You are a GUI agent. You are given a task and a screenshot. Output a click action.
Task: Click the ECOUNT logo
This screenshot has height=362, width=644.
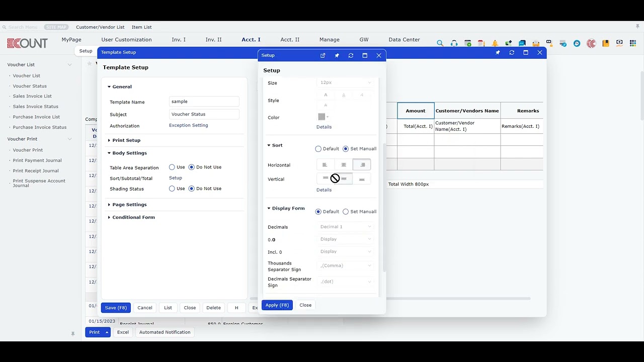pyautogui.click(x=27, y=43)
